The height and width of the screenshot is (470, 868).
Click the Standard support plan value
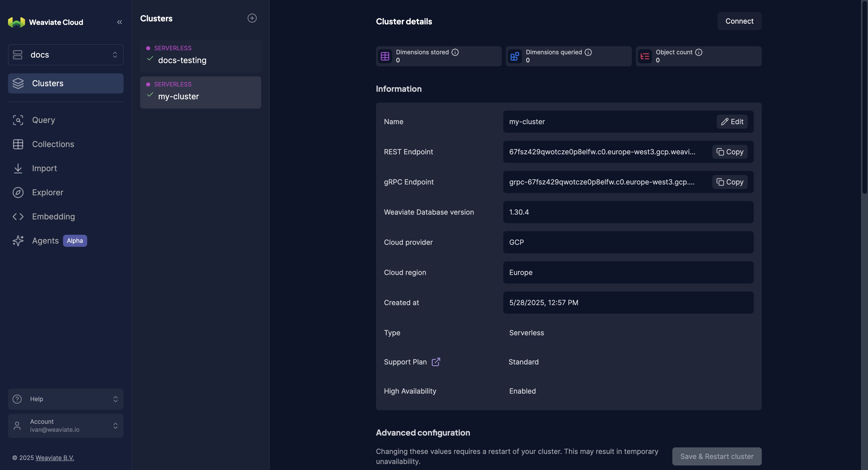pos(523,362)
